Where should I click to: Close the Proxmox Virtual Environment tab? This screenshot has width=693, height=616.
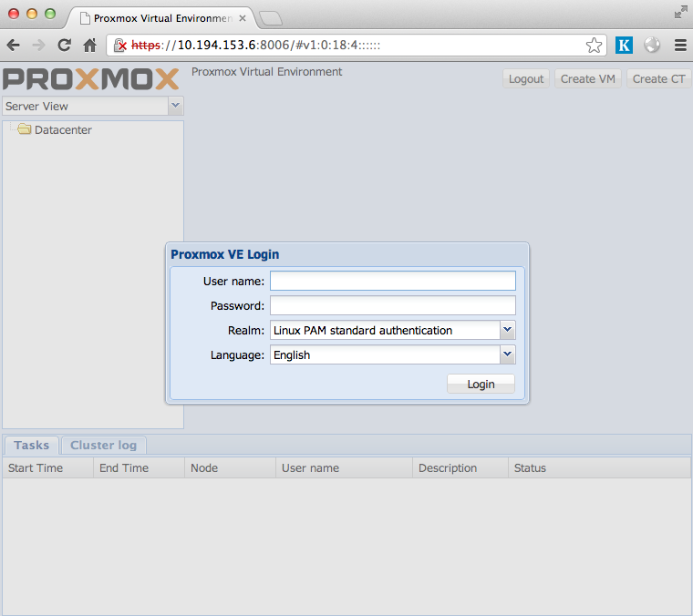tap(243, 18)
